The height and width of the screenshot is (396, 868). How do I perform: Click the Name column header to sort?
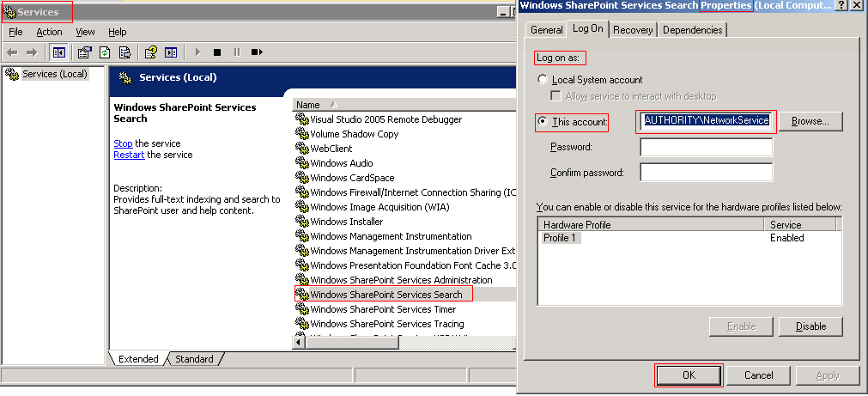tap(404, 105)
